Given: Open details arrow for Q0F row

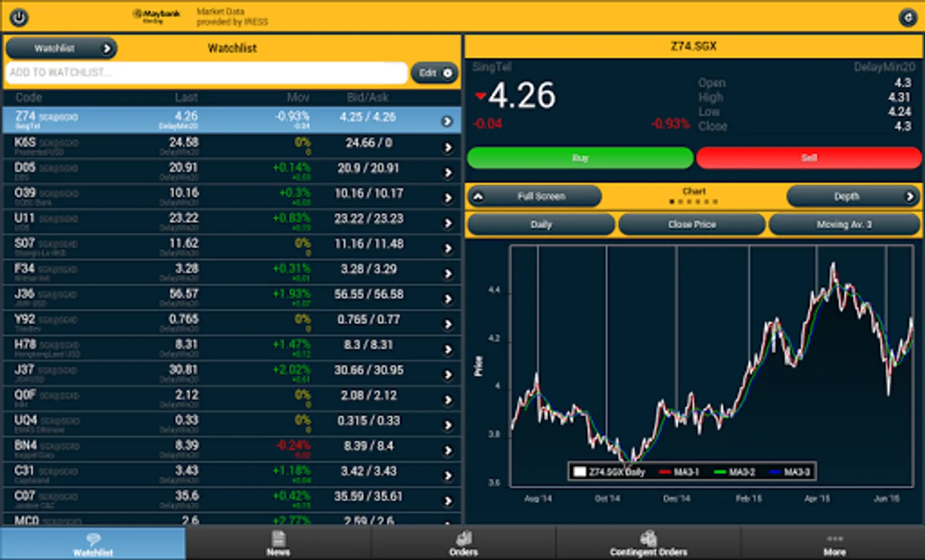Looking at the screenshot, I should (447, 399).
